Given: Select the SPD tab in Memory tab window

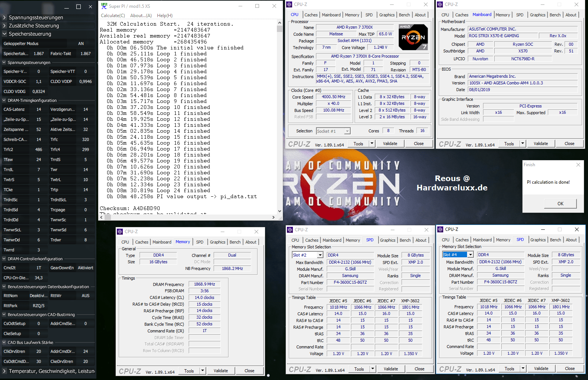Looking at the screenshot, I should pos(200,242).
